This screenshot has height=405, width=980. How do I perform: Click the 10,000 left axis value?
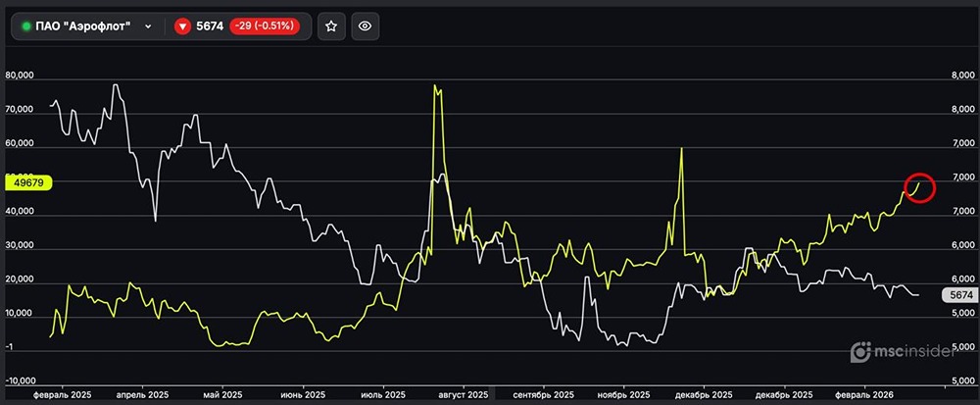click(20, 314)
